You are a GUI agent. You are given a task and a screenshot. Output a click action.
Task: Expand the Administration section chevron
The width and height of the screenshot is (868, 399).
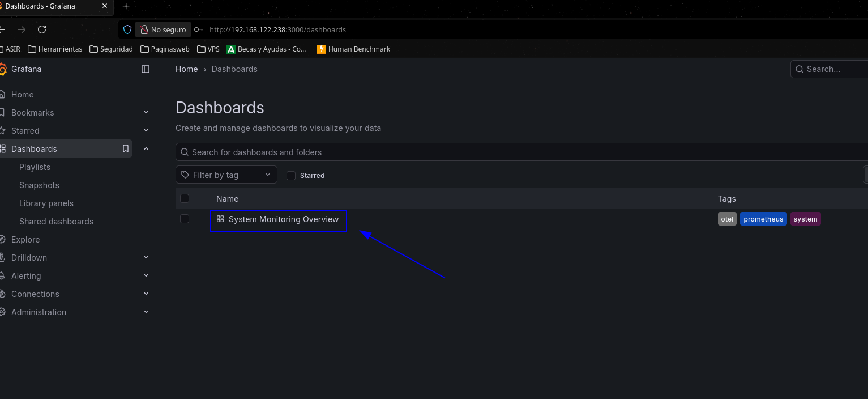click(x=146, y=312)
